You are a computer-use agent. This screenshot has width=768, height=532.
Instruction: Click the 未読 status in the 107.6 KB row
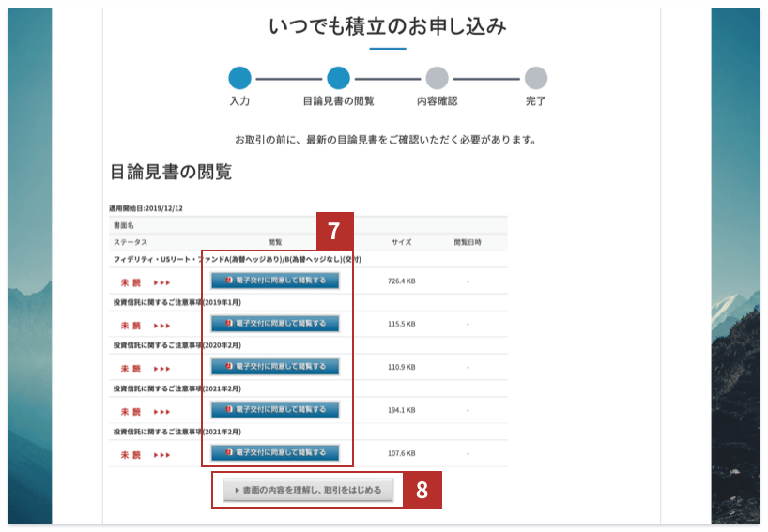click(131, 455)
